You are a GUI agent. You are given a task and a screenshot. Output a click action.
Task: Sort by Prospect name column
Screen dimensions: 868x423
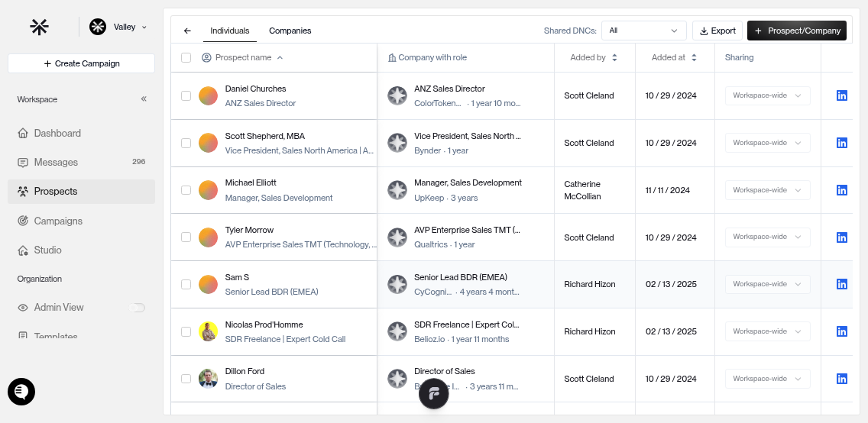point(243,57)
